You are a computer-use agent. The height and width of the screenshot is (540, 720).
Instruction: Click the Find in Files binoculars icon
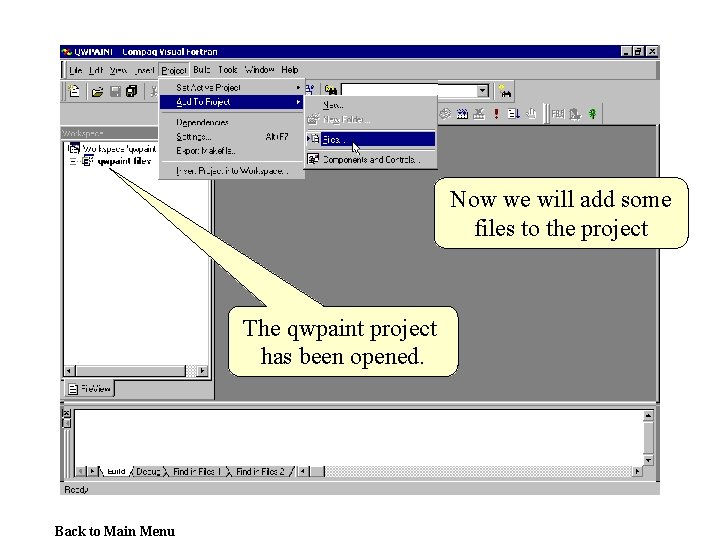pos(331,90)
